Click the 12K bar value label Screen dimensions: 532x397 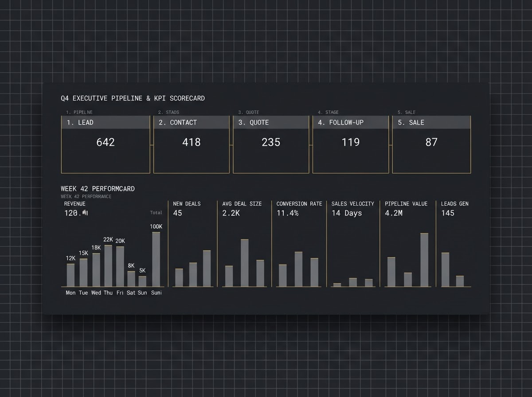(x=70, y=258)
